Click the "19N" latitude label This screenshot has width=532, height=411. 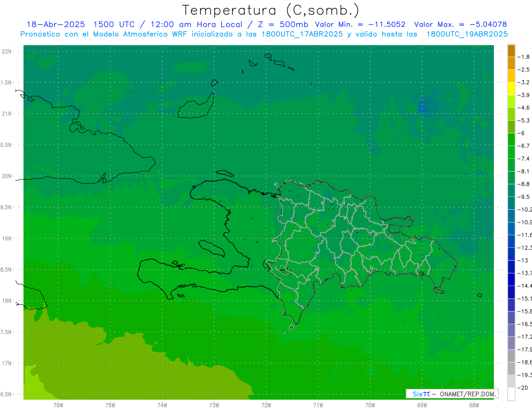[x=7, y=239]
